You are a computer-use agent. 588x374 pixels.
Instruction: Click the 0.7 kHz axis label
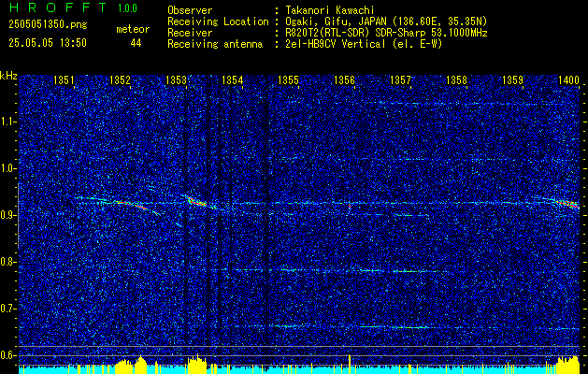click(8, 309)
